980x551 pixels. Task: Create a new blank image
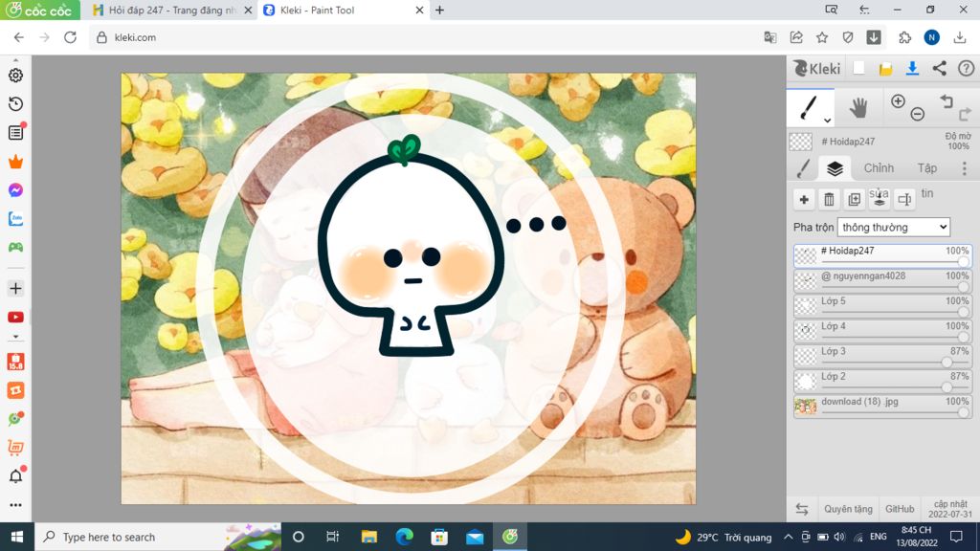pyautogui.click(x=858, y=68)
